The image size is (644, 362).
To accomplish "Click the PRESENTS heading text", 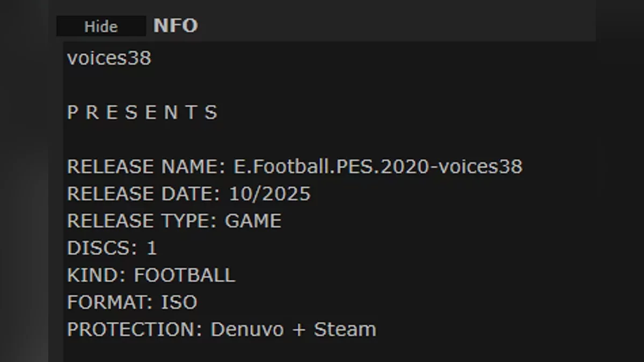I will (142, 113).
